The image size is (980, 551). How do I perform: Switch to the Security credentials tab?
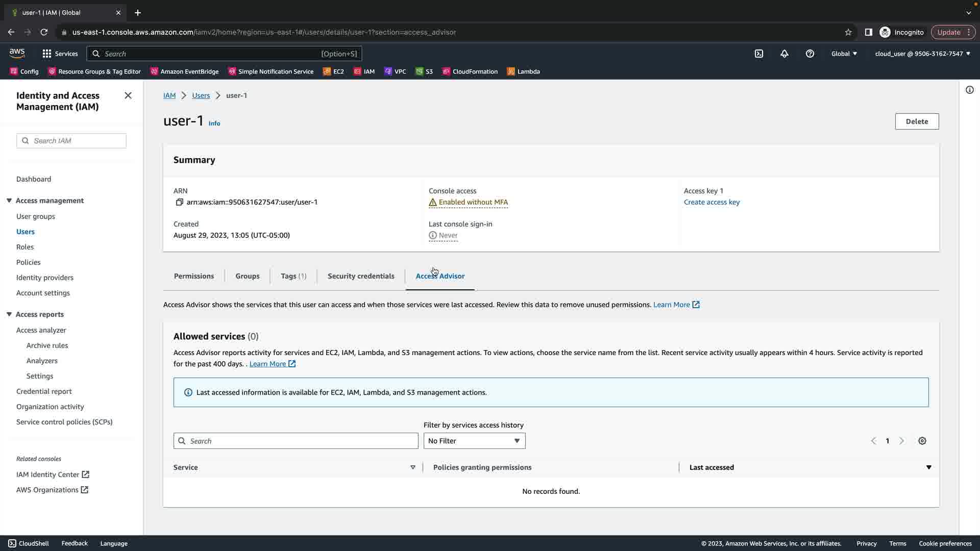(360, 276)
